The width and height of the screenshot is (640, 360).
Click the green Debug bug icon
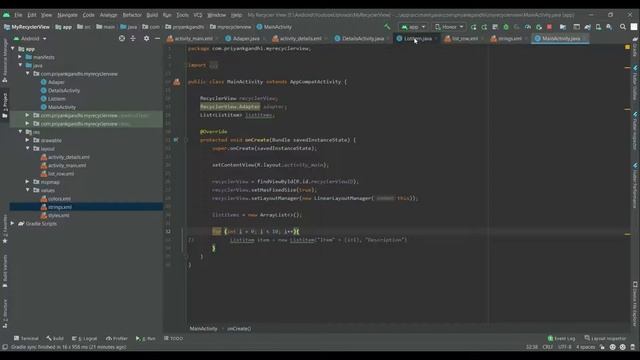point(506,27)
